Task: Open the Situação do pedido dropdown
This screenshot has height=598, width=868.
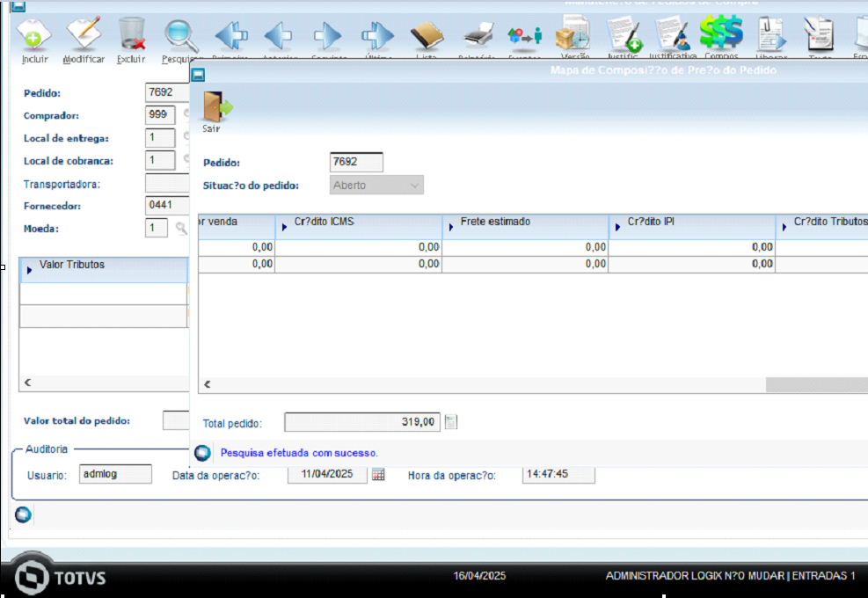Action: point(413,184)
